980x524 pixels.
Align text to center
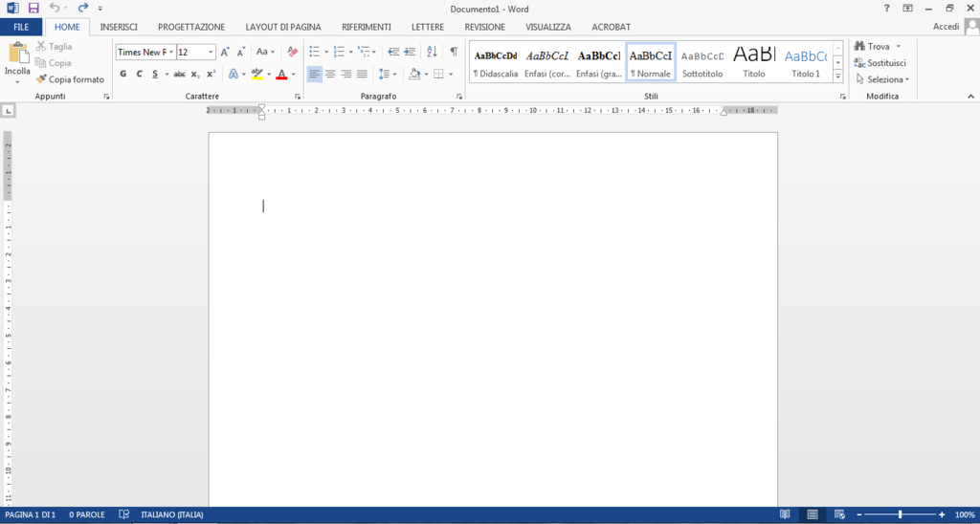[330, 74]
